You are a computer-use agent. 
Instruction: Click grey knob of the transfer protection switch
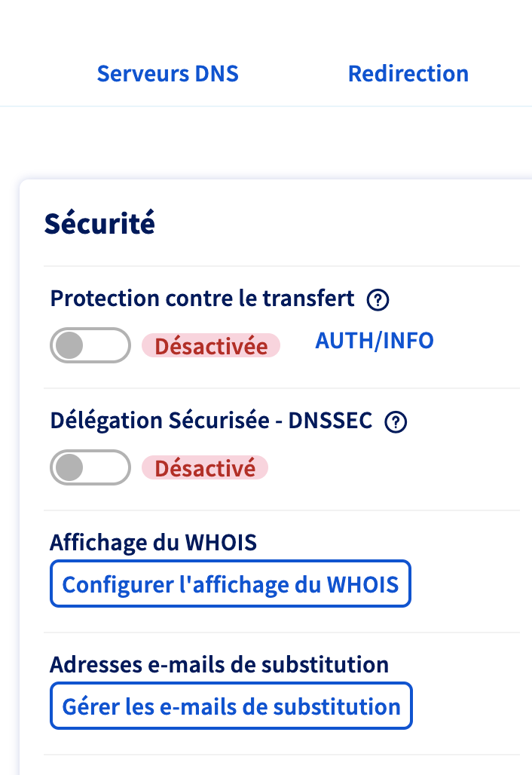point(70,345)
